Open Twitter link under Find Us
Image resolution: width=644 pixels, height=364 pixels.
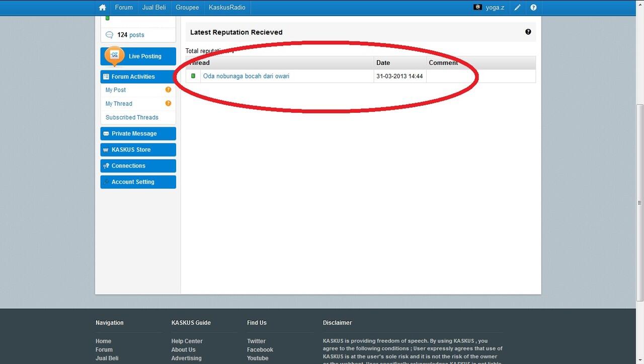[x=256, y=341]
